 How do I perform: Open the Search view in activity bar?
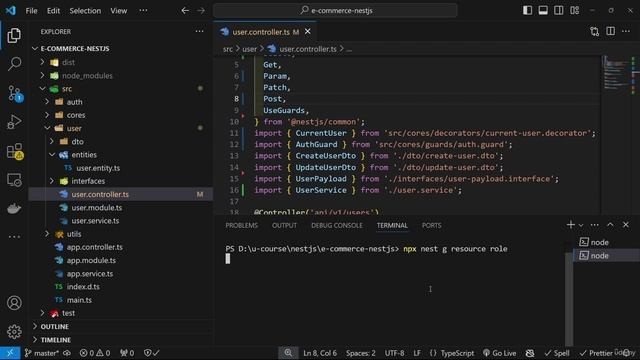pyautogui.click(x=14, y=64)
